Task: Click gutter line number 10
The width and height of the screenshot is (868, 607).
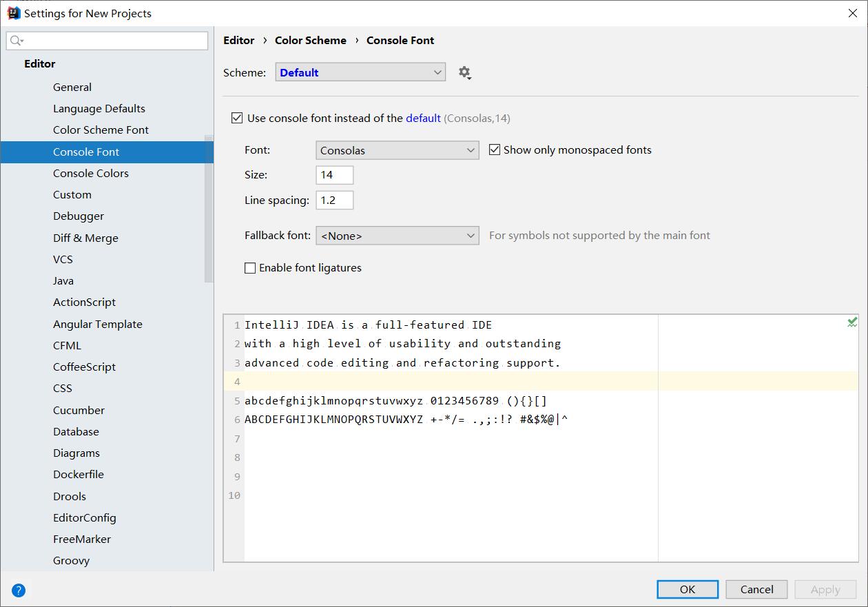Action: click(x=234, y=495)
